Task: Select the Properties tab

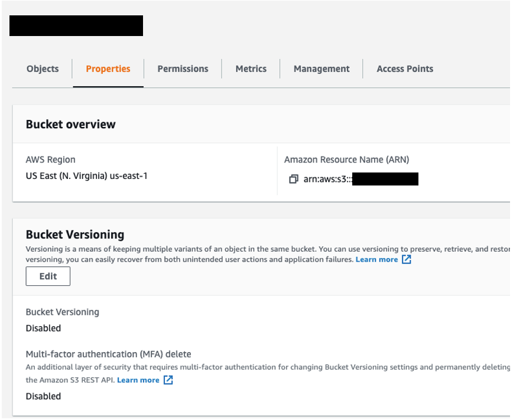Action: coord(108,69)
